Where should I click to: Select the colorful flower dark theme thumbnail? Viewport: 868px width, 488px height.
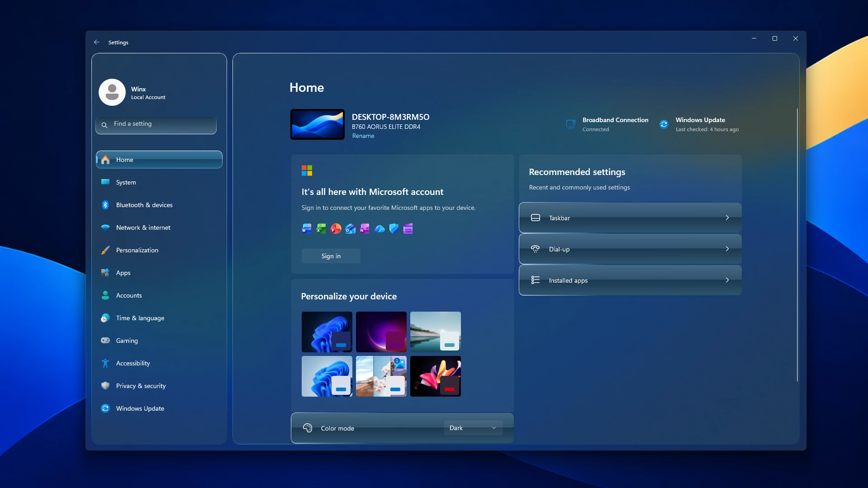[436, 376]
